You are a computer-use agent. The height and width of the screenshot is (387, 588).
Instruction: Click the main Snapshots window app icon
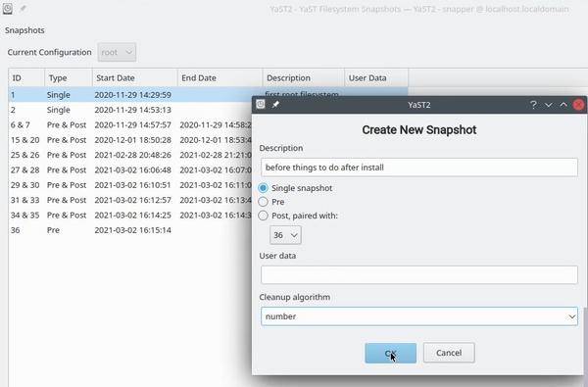click(8, 8)
